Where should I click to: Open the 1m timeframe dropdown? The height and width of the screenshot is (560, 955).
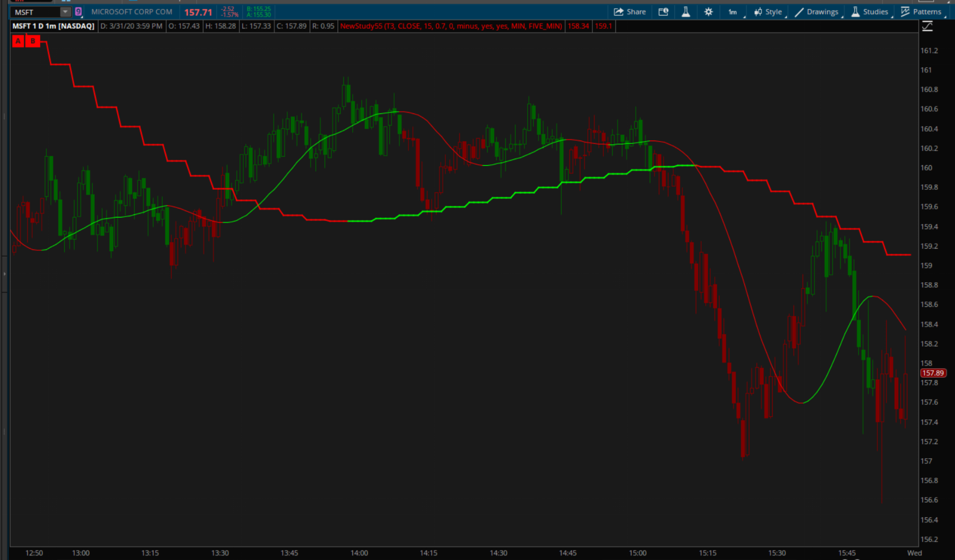[x=733, y=12]
